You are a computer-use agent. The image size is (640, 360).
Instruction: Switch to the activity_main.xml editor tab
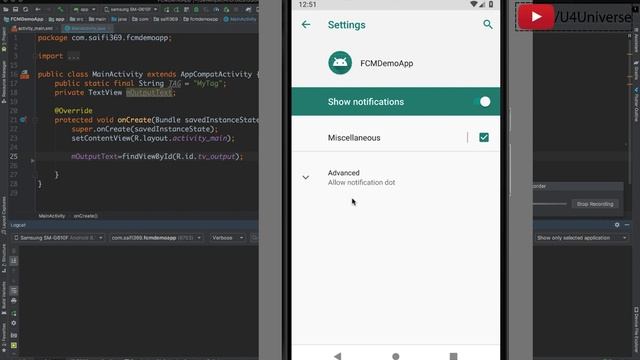pos(33,28)
